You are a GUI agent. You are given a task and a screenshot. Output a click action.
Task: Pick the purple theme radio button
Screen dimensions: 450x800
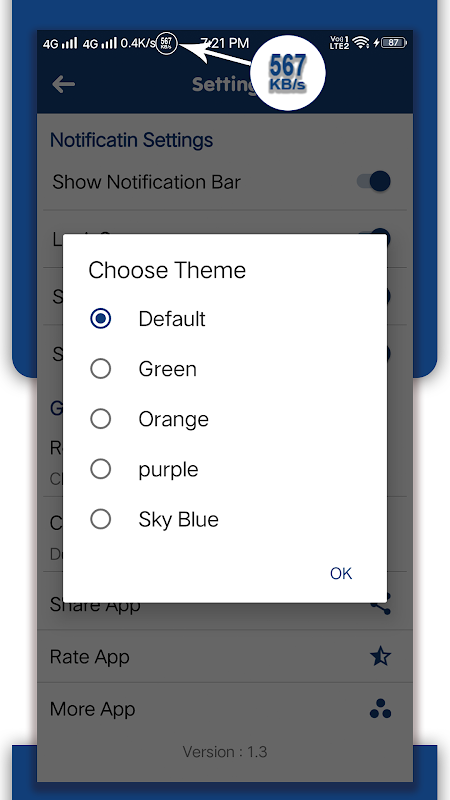point(101,469)
